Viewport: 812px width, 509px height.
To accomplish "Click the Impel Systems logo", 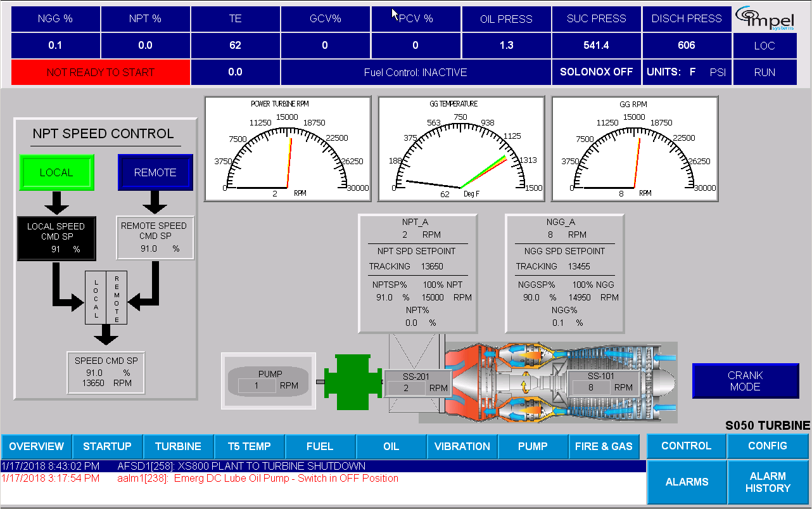I will pos(764,19).
